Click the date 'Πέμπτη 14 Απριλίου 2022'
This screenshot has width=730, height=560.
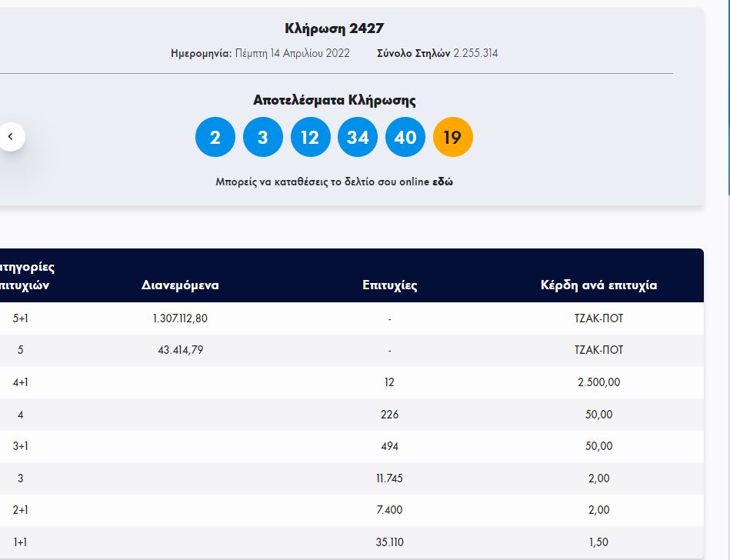[x=292, y=54]
